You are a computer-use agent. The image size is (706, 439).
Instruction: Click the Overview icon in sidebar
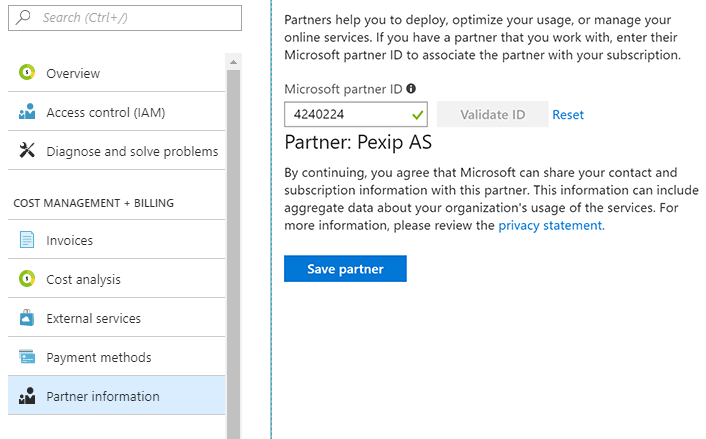pos(27,73)
